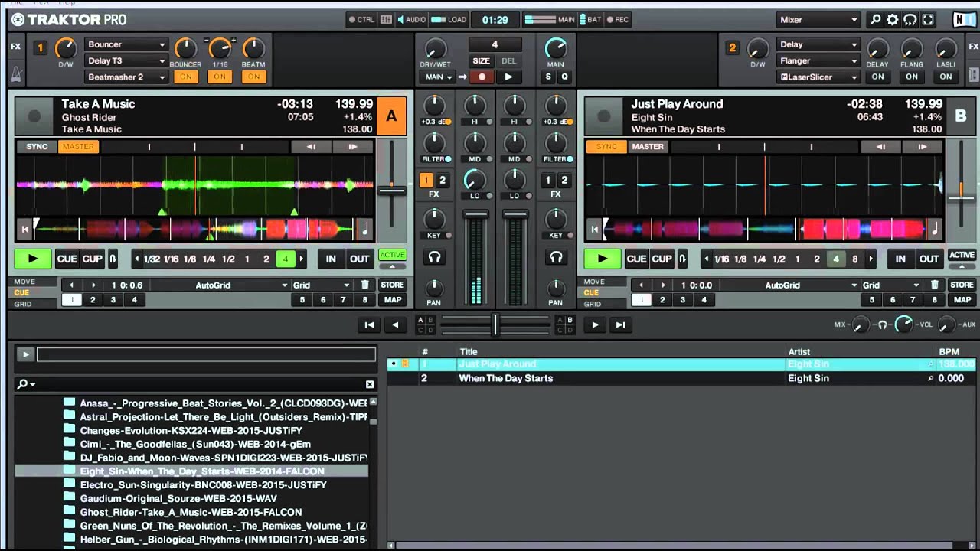Toggle BOUNCER effect ON button
This screenshot has height=551, width=980.
[185, 77]
